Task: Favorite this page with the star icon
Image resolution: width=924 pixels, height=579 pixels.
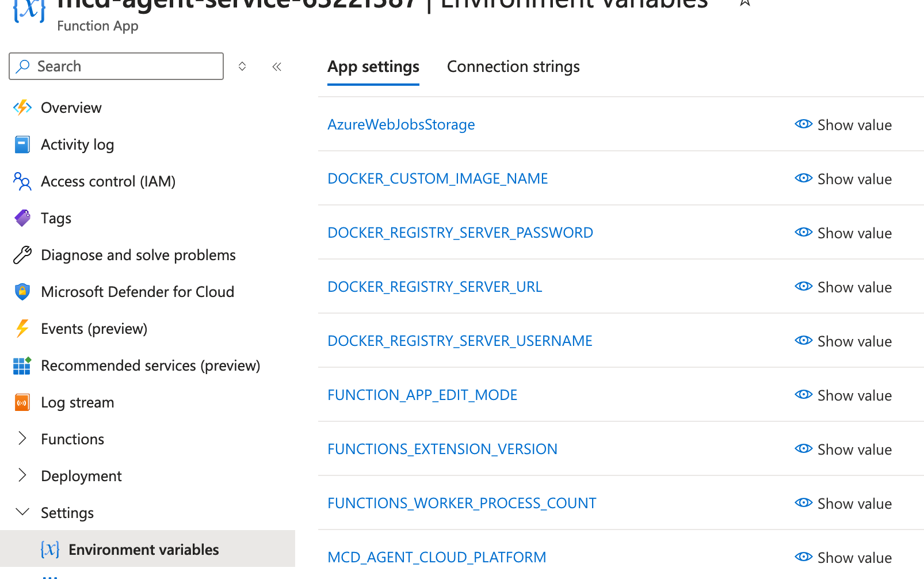Action: [745, 3]
